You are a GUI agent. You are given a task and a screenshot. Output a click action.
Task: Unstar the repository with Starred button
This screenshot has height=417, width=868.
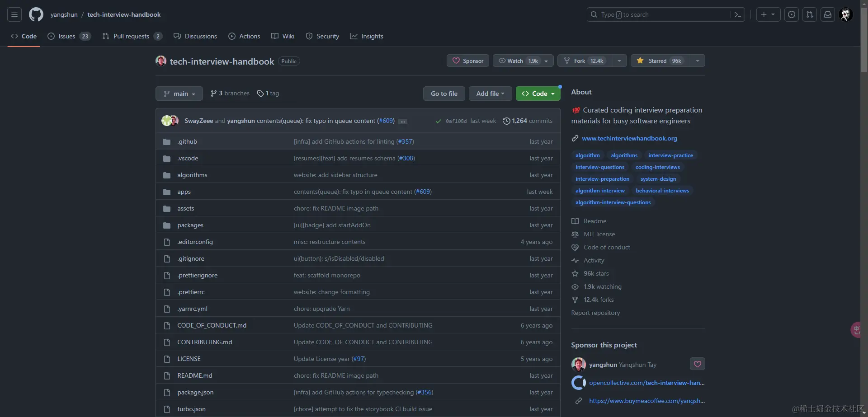click(660, 61)
